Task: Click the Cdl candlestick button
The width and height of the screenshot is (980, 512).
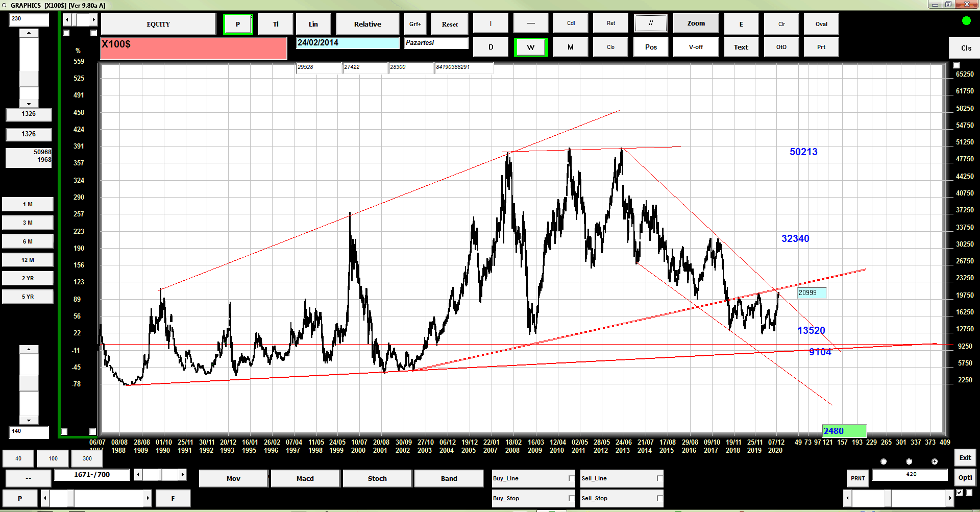Action: point(571,23)
